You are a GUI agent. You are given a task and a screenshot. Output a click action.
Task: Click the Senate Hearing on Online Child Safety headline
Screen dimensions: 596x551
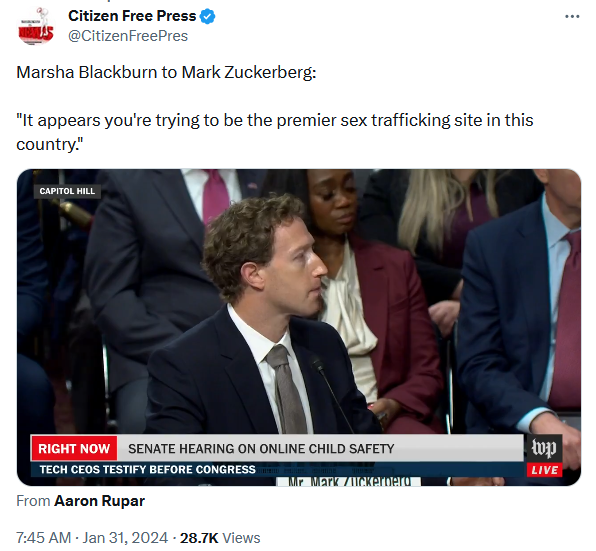coord(261,449)
